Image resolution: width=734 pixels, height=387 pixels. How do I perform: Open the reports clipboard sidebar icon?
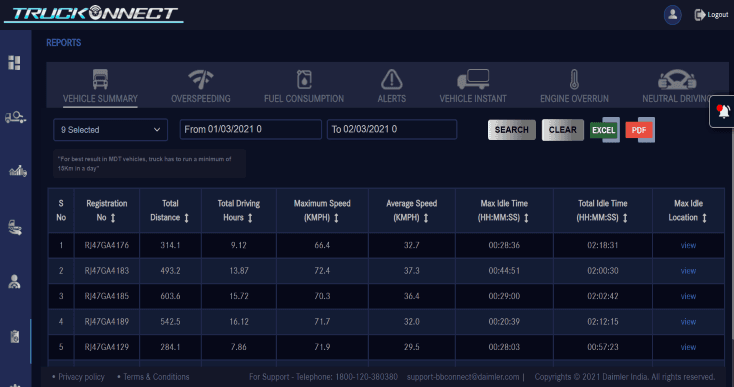[15, 336]
